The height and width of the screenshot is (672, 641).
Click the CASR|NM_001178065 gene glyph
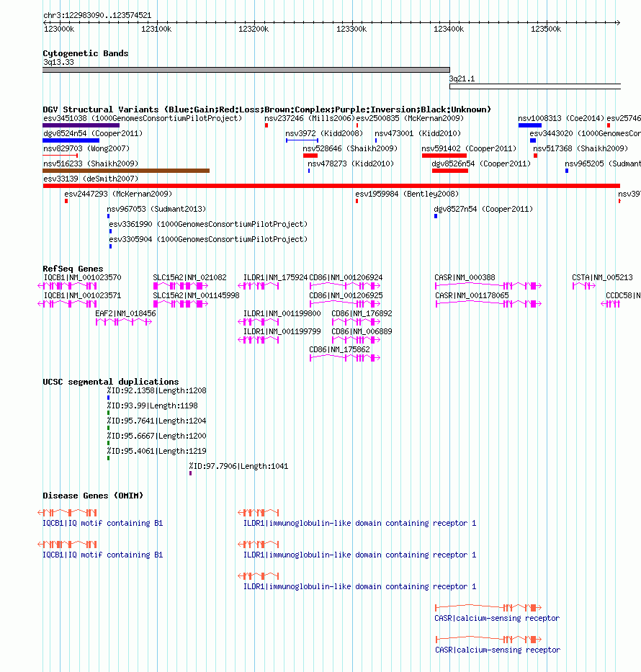(489, 304)
